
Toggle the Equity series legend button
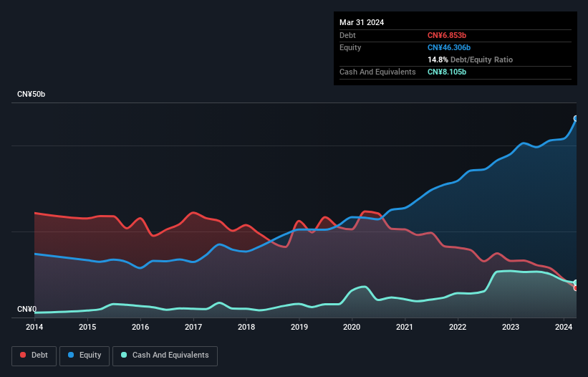[85, 355]
